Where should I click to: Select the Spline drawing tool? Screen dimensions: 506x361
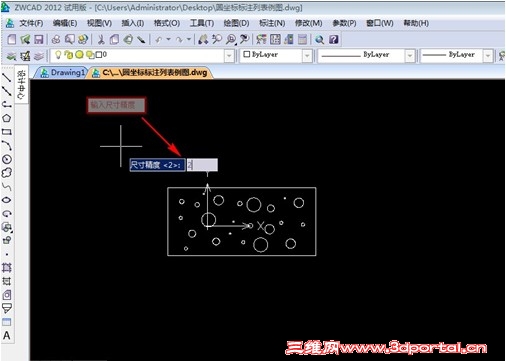tap(7, 187)
